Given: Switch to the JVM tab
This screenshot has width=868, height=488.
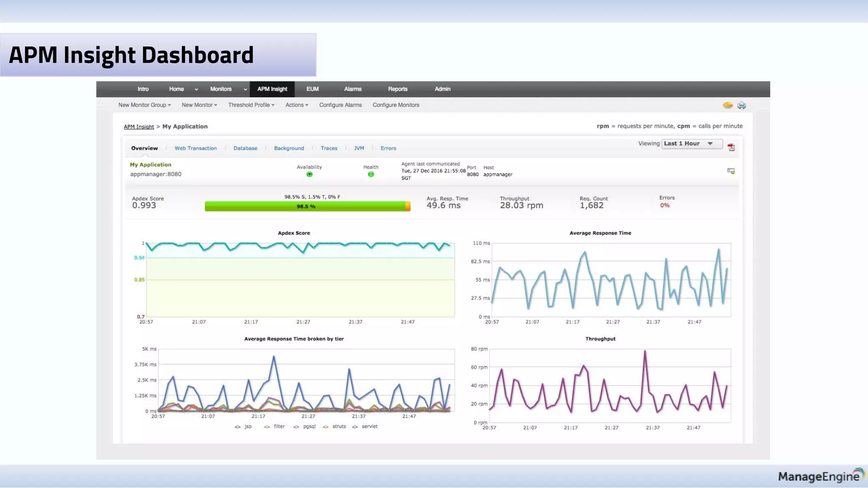Looking at the screenshot, I should [x=359, y=148].
